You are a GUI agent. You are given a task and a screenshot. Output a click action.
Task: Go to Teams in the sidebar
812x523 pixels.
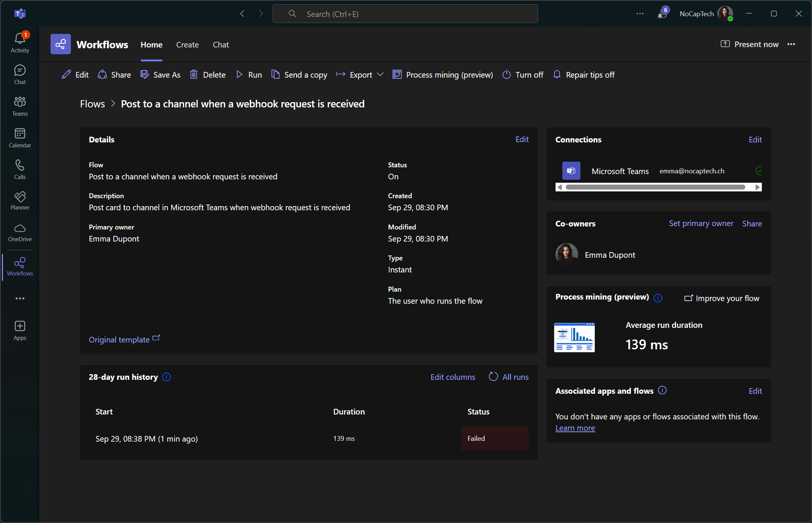[x=20, y=106]
